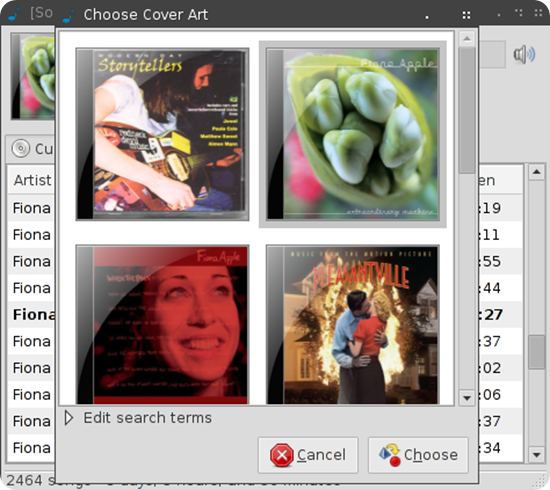
Task: Click the main window song list scrollbar handle
Action: click(x=536, y=352)
